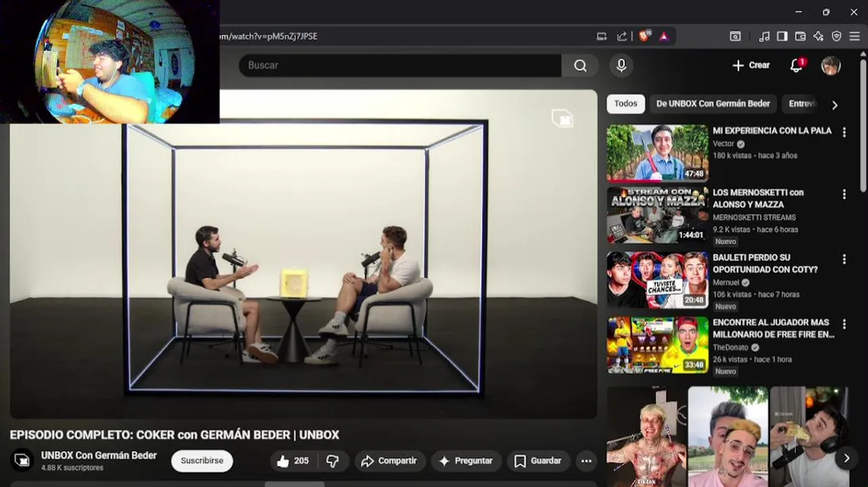The width and height of the screenshot is (868, 487).
Task: Click the video title text
Action: point(174,435)
